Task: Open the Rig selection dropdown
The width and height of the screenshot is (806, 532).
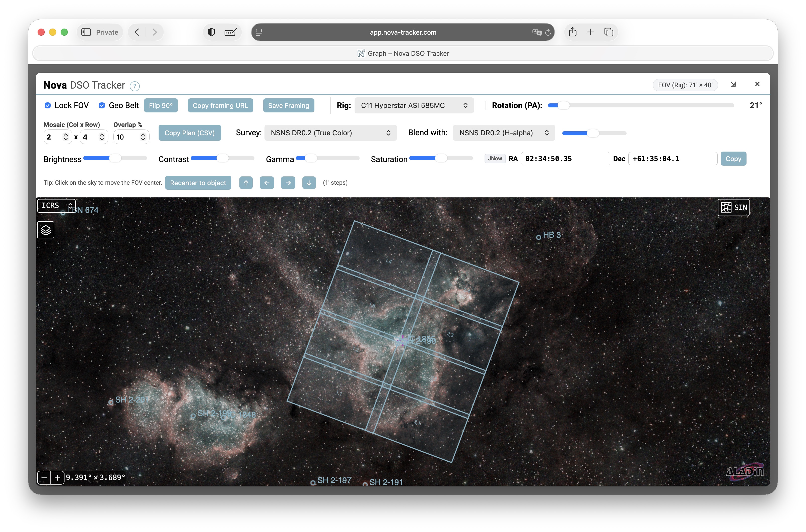Action: [414, 105]
